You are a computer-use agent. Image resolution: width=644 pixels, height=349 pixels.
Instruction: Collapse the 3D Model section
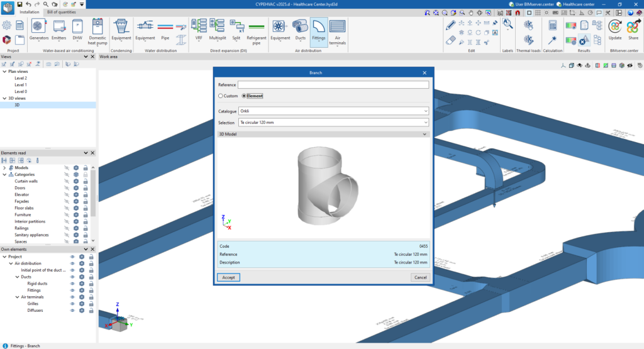click(425, 135)
